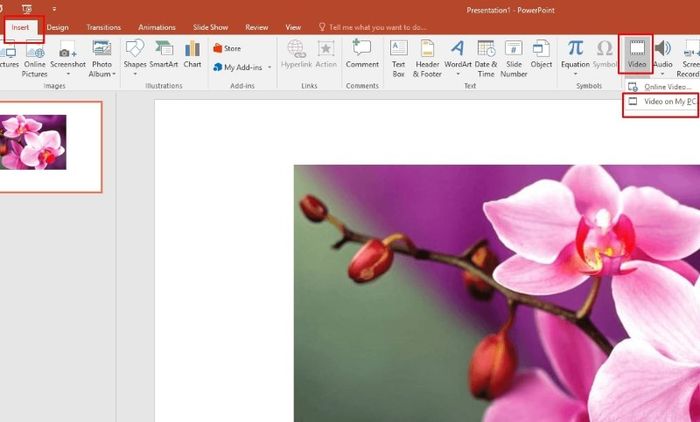This screenshot has height=422, width=700.
Task: Expand the Customize Quick Access Toolbar arrow
Action: [54, 9]
